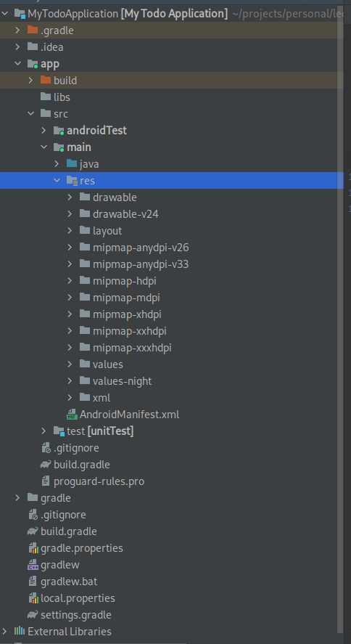Expand the xml folder chevron

point(70,398)
